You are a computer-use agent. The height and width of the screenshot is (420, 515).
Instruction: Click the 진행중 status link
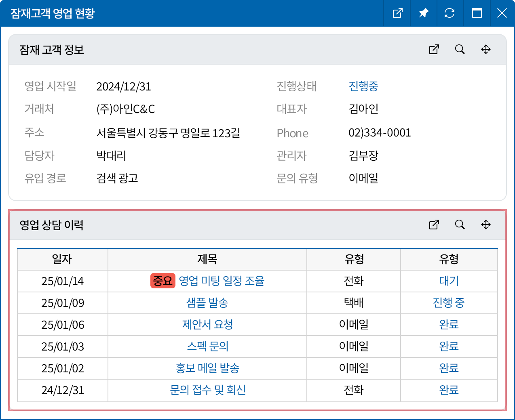[x=363, y=86]
